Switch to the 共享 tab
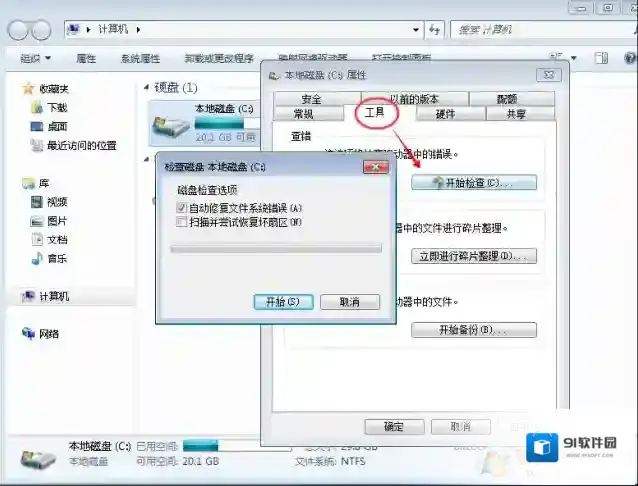Screen dimensions: 638x486 click(516, 114)
